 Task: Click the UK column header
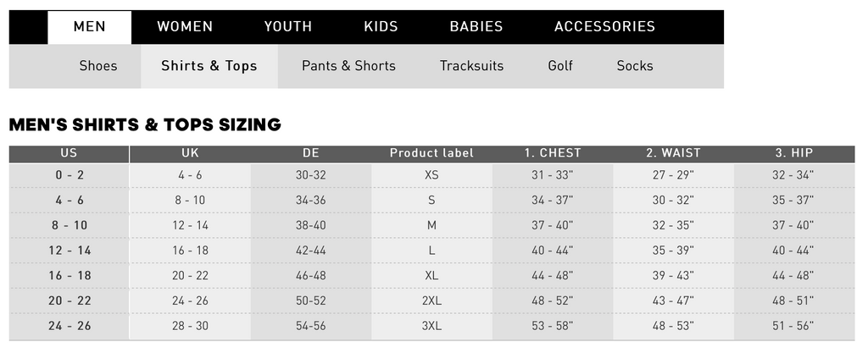click(x=191, y=153)
